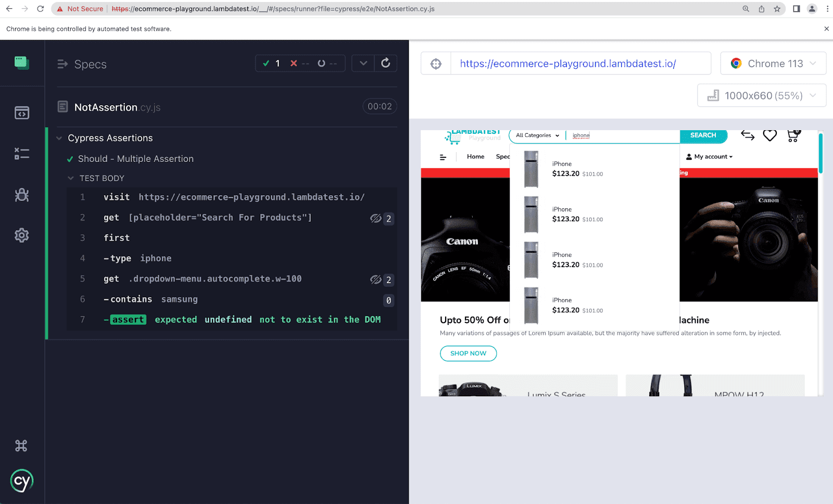The image size is (833, 504).
Task: Toggle the hidden-element eye icon on line 2
Action: [x=376, y=218]
